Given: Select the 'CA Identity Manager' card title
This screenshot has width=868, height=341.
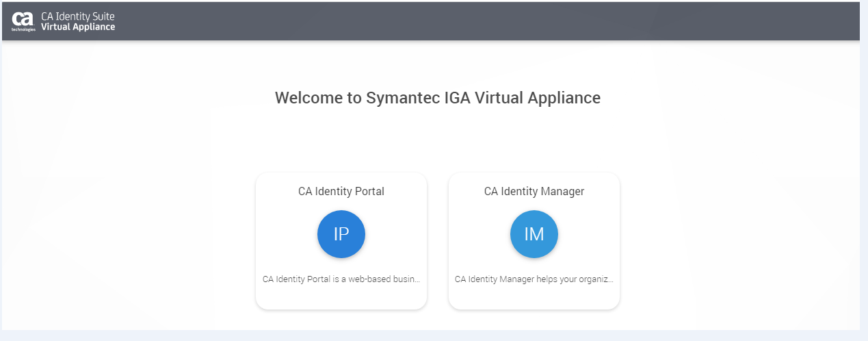Looking at the screenshot, I should 534,192.
